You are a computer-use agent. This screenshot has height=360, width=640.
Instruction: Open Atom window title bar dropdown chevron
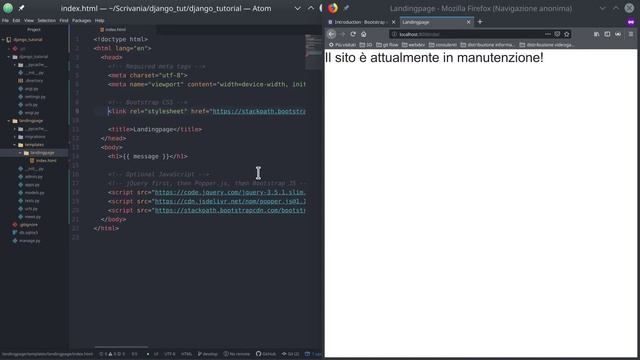tap(298, 8)
